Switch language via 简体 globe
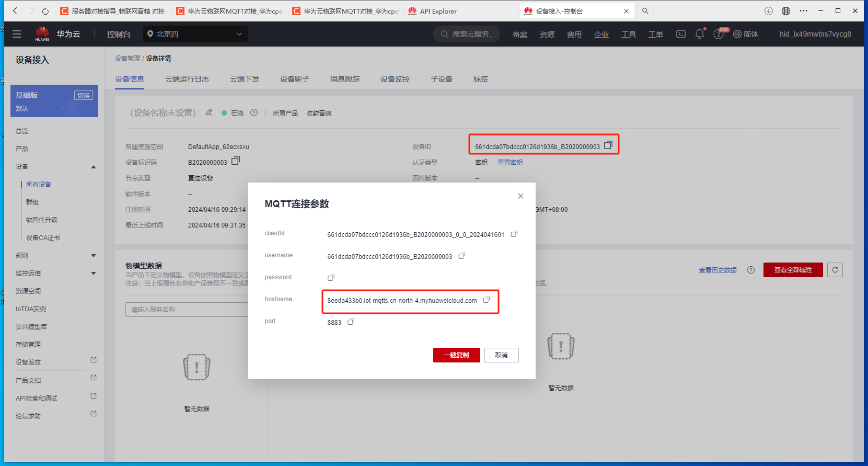The height and width of the screenshot is (466, 868). pyautogui.click(x=746, y=34)
